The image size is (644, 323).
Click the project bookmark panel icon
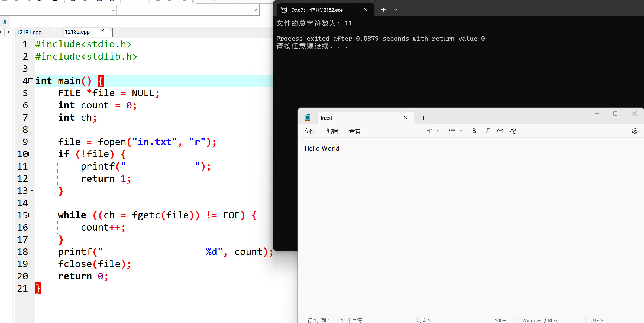pos(4,22)
